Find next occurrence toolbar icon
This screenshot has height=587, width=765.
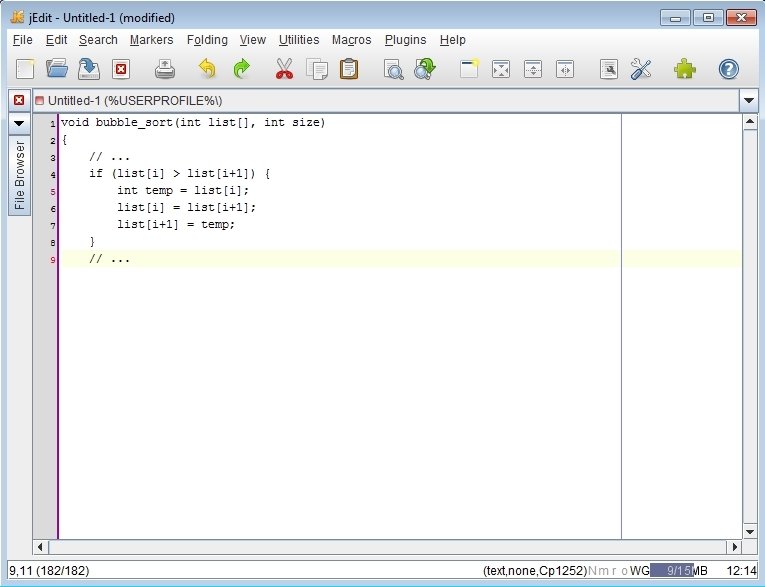pyautogui.click(x=425, y=69)
